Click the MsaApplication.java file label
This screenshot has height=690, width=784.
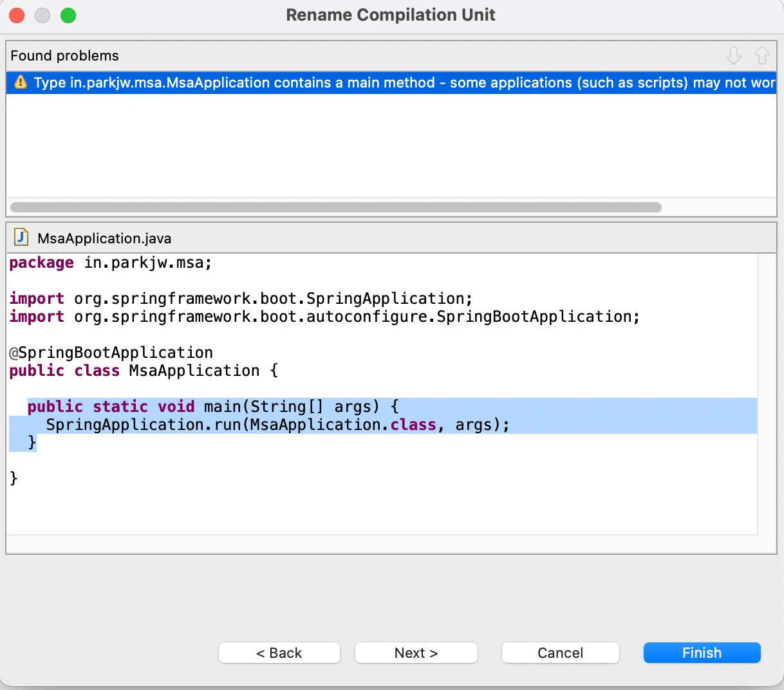(104, 238)
